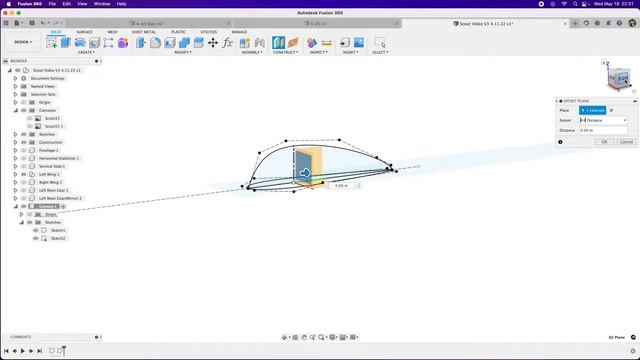Viewport: 640px width, 360px height.
Task: Click the Interference icon in Inspect
Action: (x=312, y=42)
